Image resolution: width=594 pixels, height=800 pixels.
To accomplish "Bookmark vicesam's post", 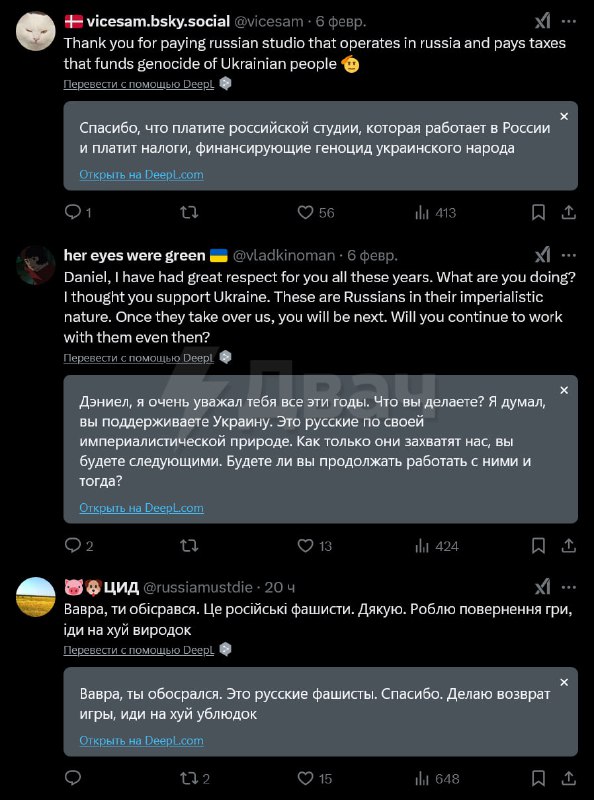I will click(x=536, y=212).
